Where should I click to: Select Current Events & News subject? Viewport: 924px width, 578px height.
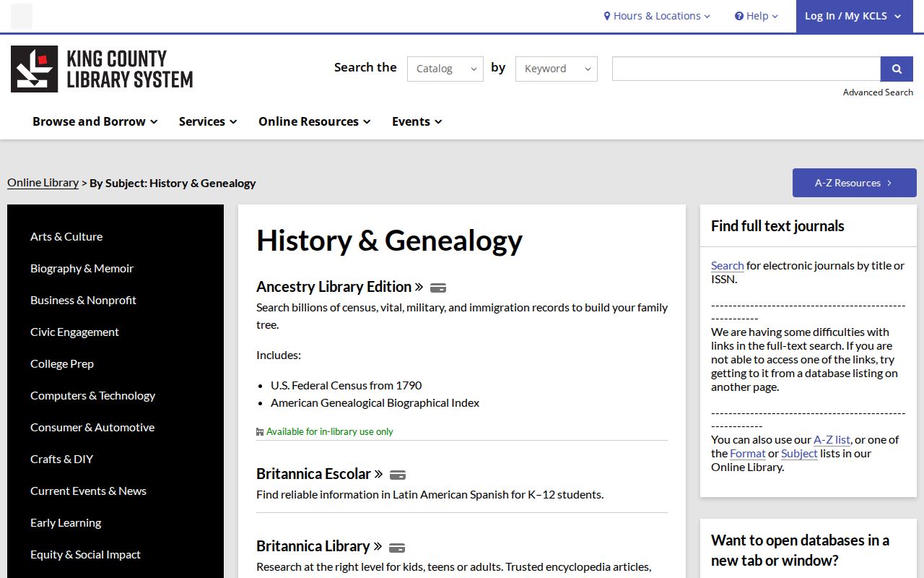(x=88, y=491)
